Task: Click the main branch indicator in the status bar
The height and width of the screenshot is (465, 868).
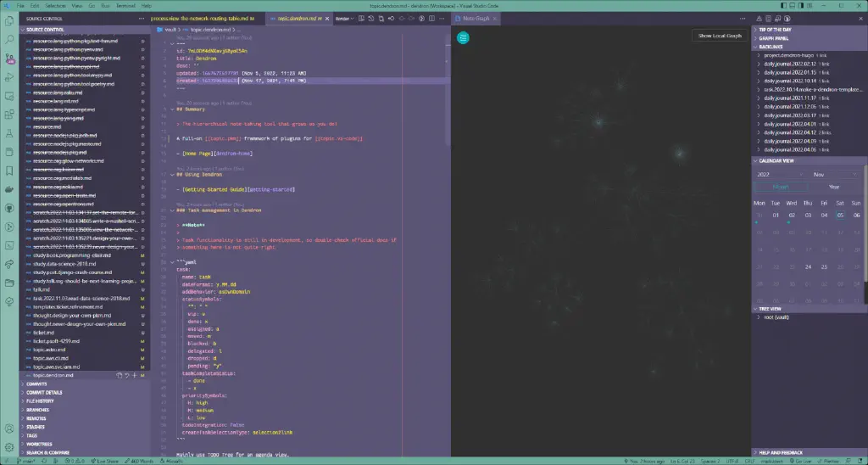Action: 26,461
